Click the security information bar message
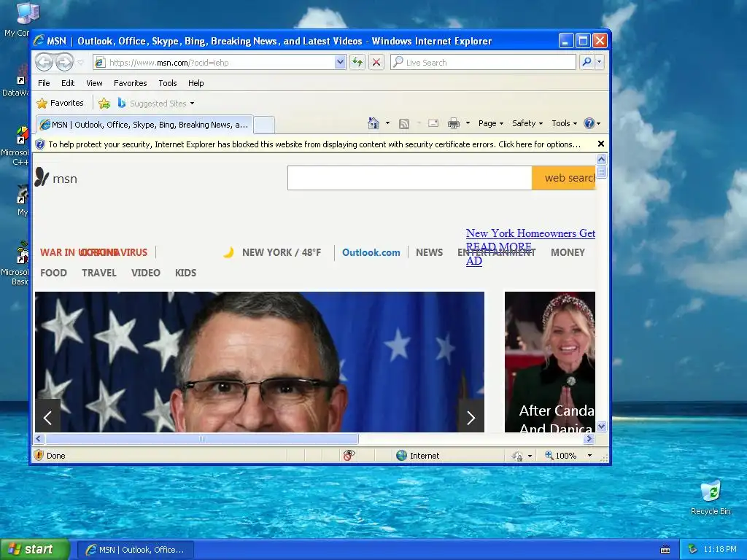The width and height of the screenshot is (747, 560). click(x=314, y=144)
